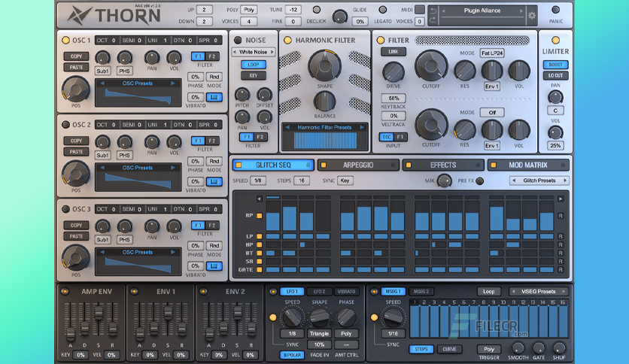This screenshot has height=364, width=629.
Task: Click the GATE row enable square
Action: point(260,270)
